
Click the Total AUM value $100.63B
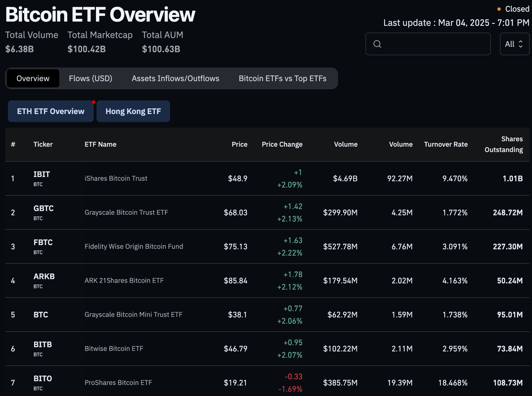tap(161, 49)
